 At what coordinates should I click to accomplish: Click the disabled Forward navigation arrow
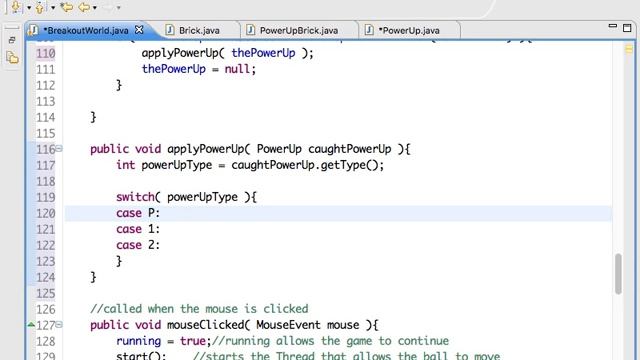(x=108, y=7)
